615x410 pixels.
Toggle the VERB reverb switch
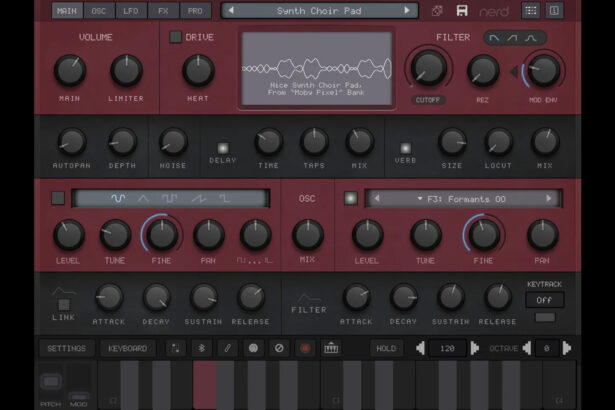coord(405,148)
